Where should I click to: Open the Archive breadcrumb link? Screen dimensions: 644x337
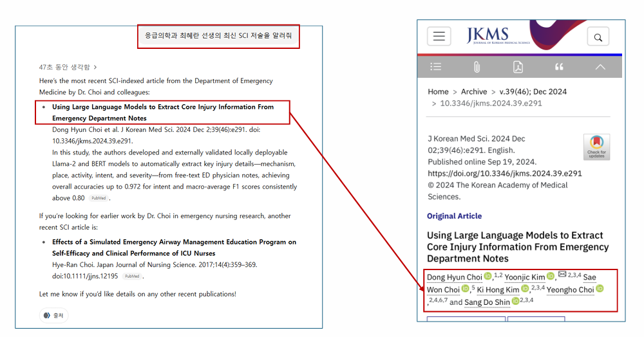tap(473, 91)
